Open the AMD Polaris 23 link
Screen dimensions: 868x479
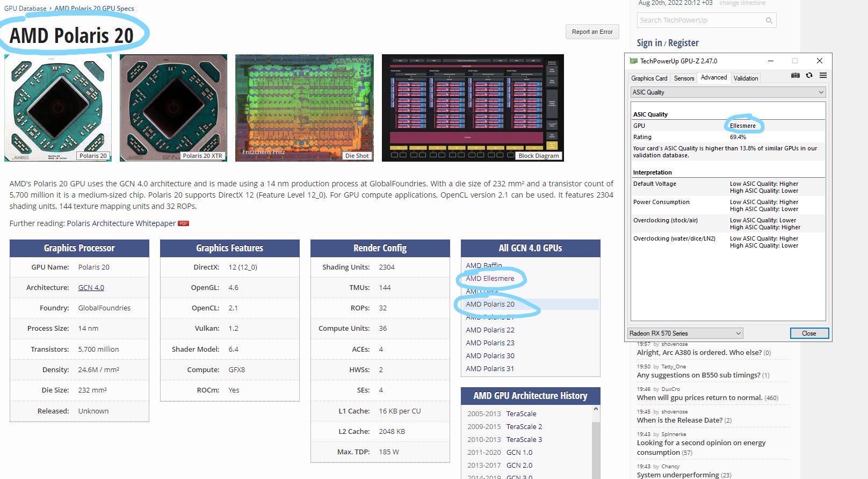pyautogui.click(x=490, y=343)
